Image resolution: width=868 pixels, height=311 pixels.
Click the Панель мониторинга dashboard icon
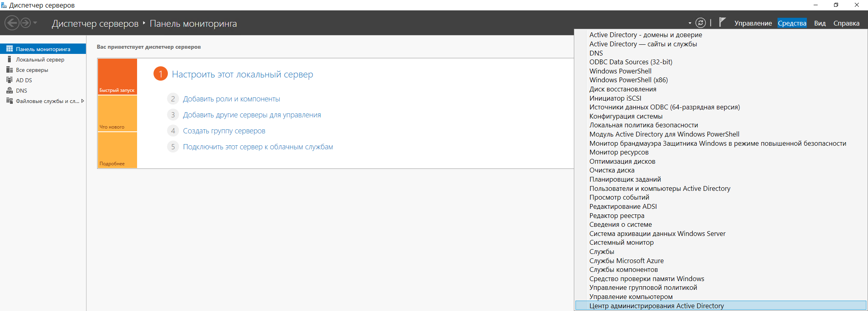(10, 49)
